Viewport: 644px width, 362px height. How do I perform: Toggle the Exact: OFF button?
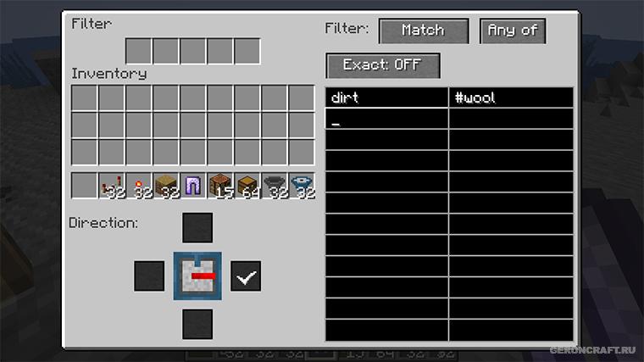coord(383,65)
